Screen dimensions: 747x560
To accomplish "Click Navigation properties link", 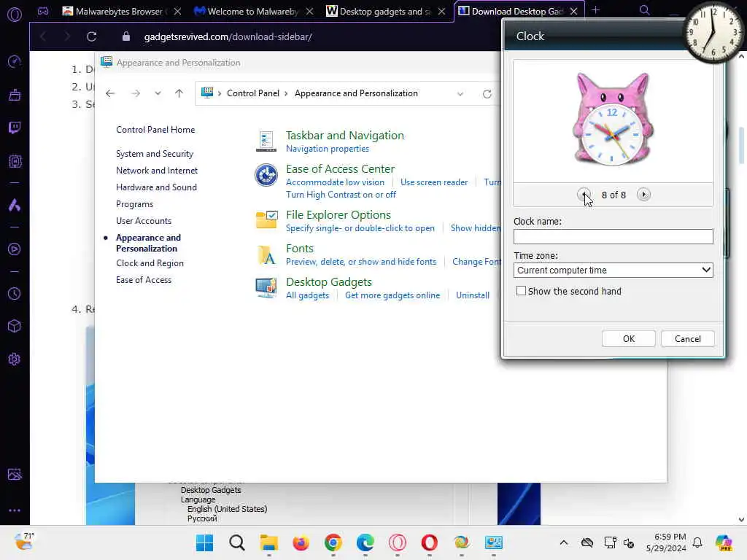I will (x=328, y=149).
